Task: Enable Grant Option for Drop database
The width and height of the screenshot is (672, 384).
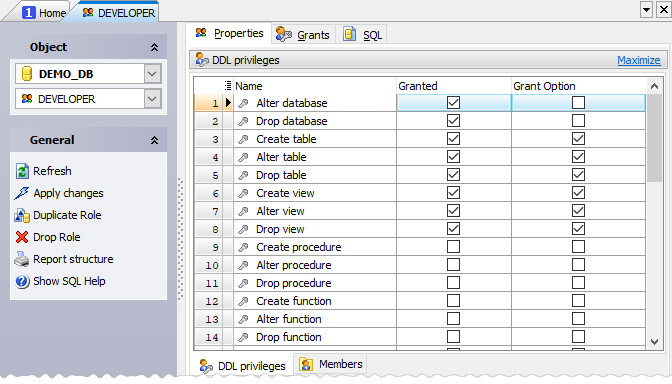Action: 579,121
